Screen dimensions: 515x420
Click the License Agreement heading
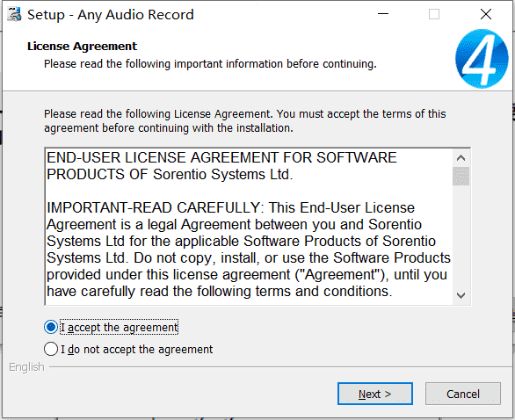(82, 47)
